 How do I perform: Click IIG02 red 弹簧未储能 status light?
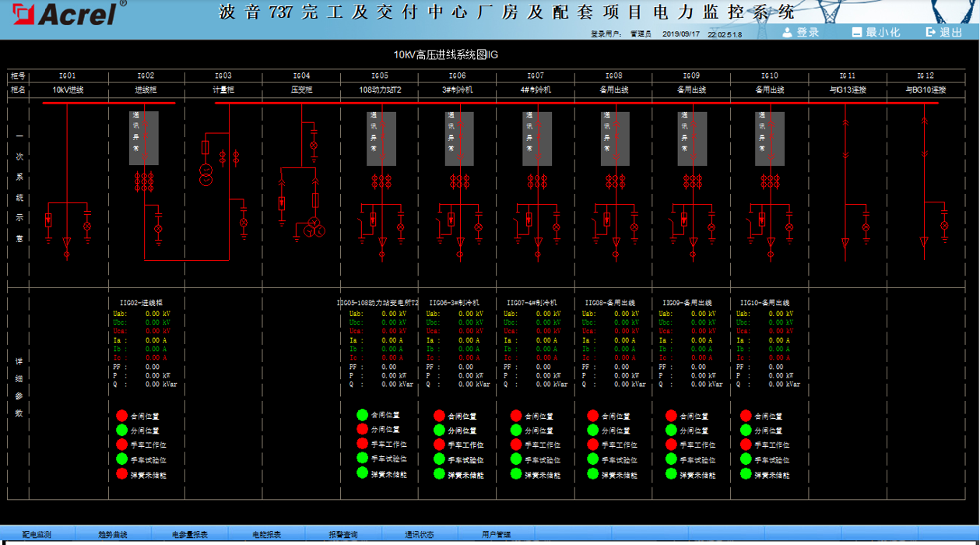point(122,474)
